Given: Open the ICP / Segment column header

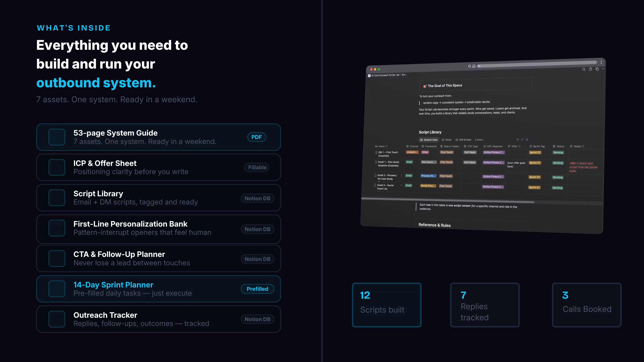Looking at the screenshot, I should coord(493,146).
